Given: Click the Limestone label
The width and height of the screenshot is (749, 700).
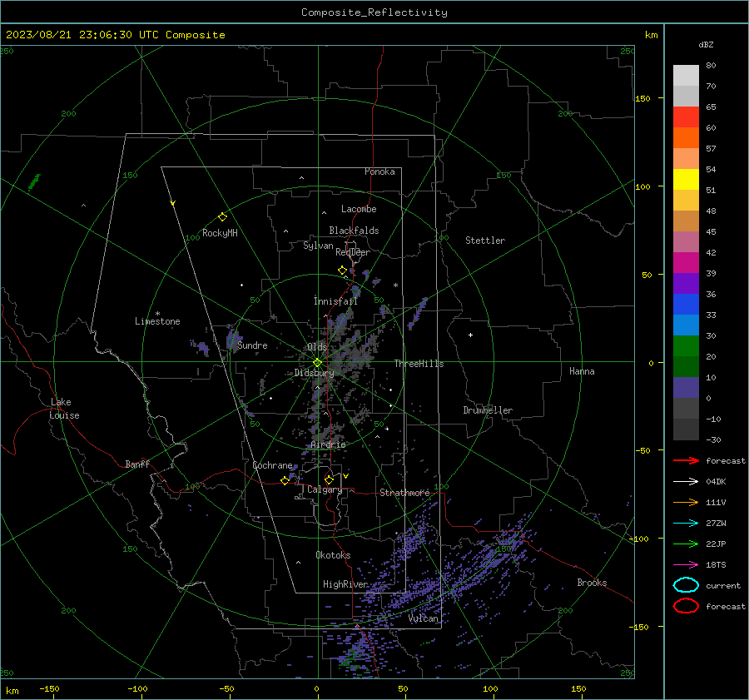Looking at the screenshot, I should coord(157,321).
